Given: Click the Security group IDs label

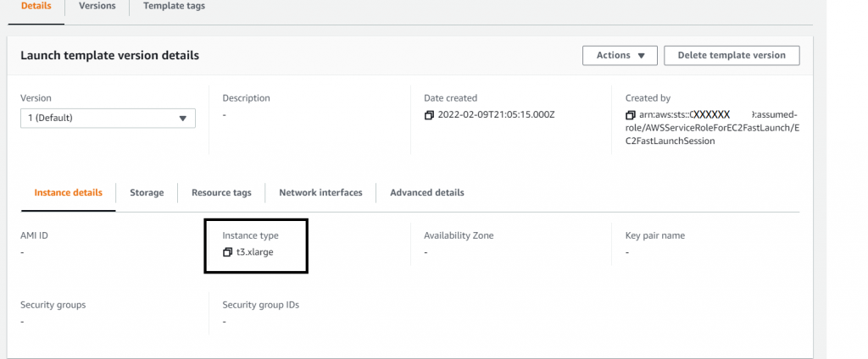Looking at the screenshot, I should coord(261,305).
